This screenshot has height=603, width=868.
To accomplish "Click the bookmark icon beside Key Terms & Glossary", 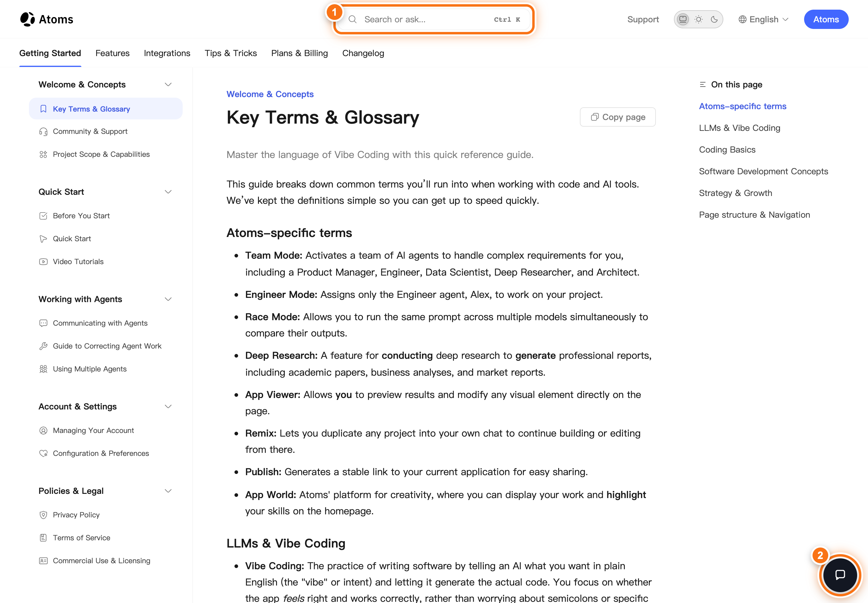I will (43, 109).
